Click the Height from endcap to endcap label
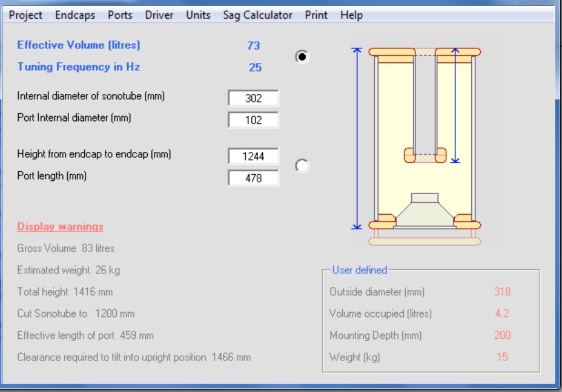 94,154
